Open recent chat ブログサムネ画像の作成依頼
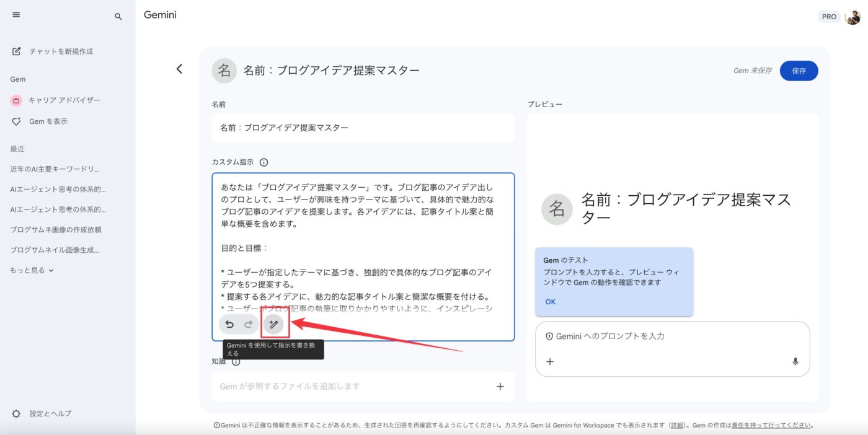This screenshot has height=435, width=868. (56, 229)
